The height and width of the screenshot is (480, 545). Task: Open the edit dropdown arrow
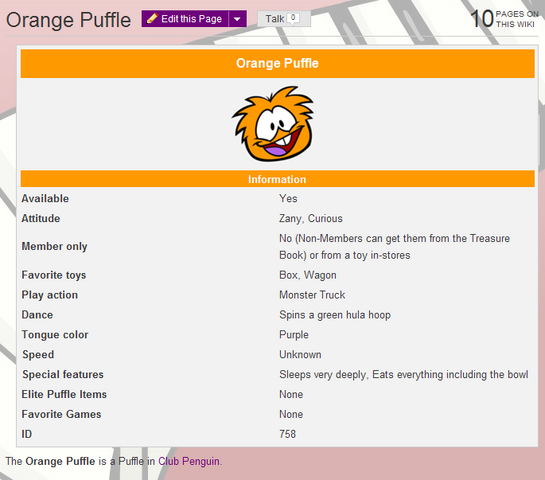coord(237,19)
